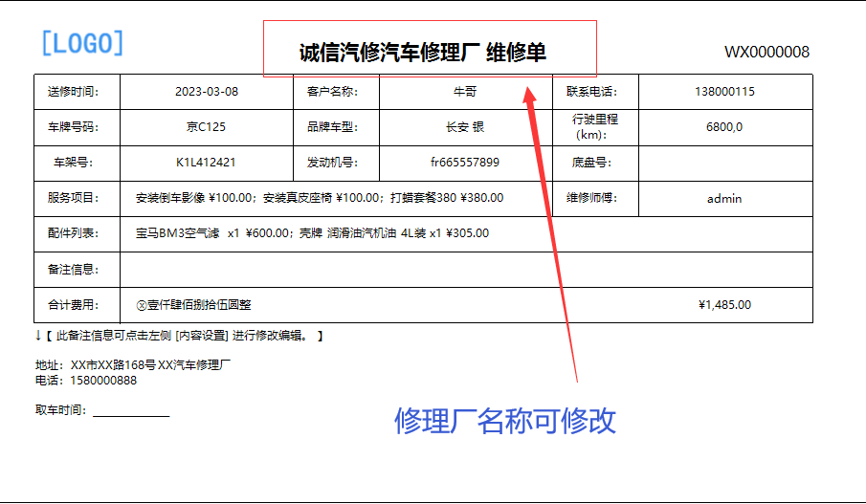Click order number WX0000008
The height and width of the screenshot is (504, 866).
pyautogui.click(x=766, y=52)
